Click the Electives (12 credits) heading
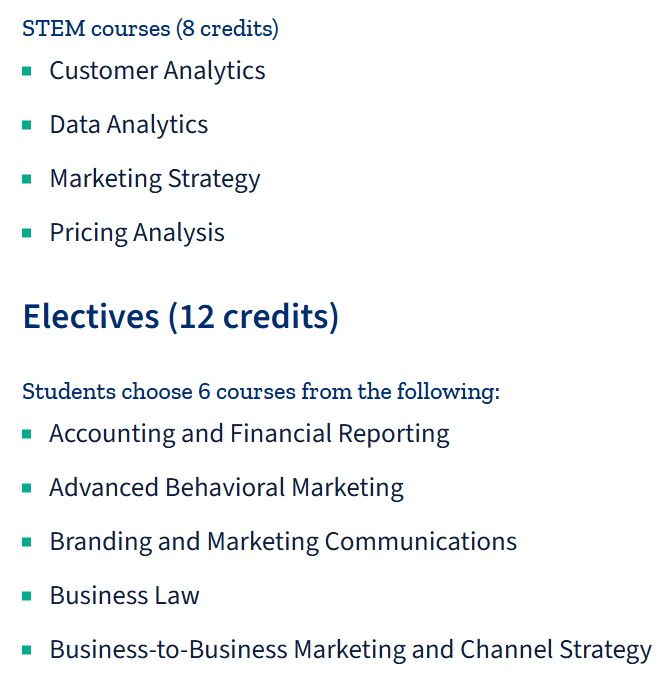667x682 pixels. click(180, 317)
